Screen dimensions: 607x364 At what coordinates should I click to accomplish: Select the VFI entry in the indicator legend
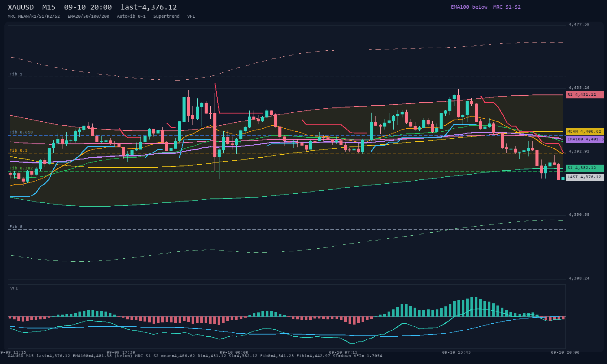point(191,16)
